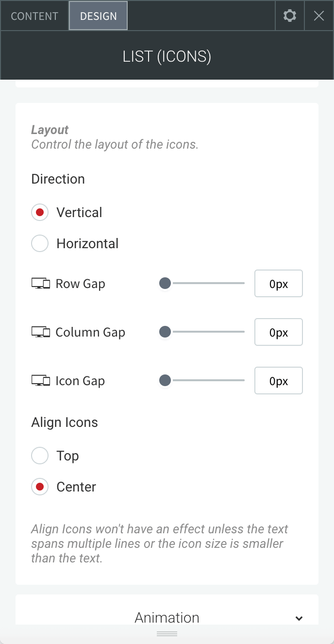Choose Center for Align Icons
Screen dimensions: 334x644
click(x=40, y=487)
